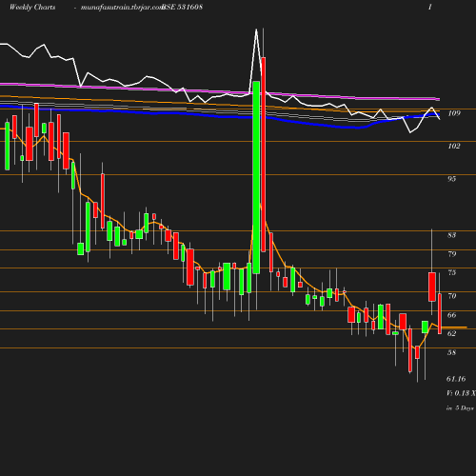
Task: Click the 109 price axis label
Action: pos(454,113)
